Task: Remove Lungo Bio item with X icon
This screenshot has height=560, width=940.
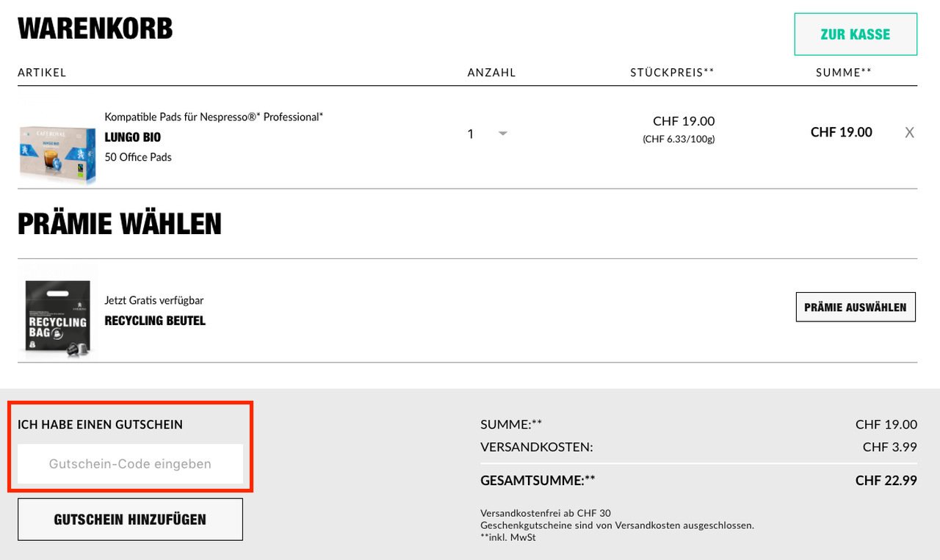Action: coord(909,133)
